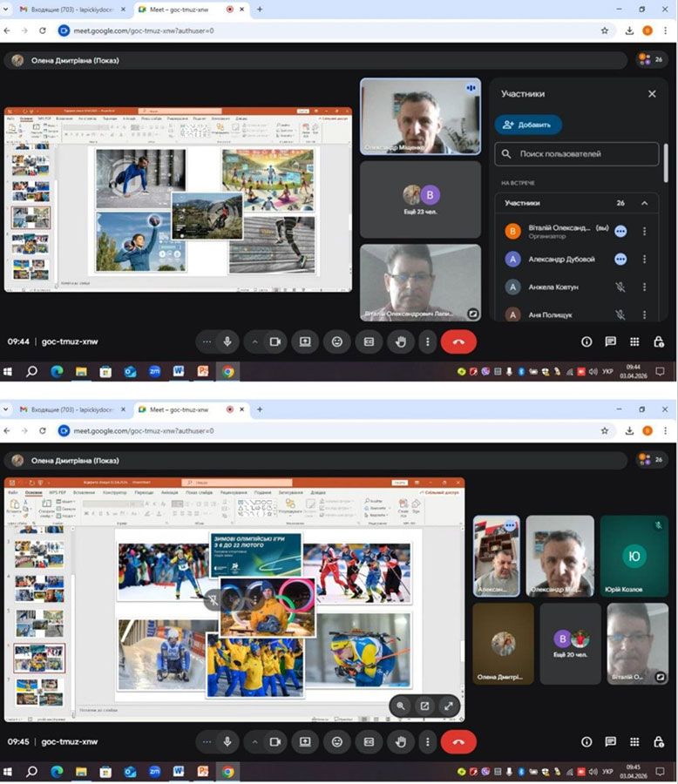Open more options menu in the 09:45 call bar
678x784 pixels.
pyautogui.click(x=427, y=741)
